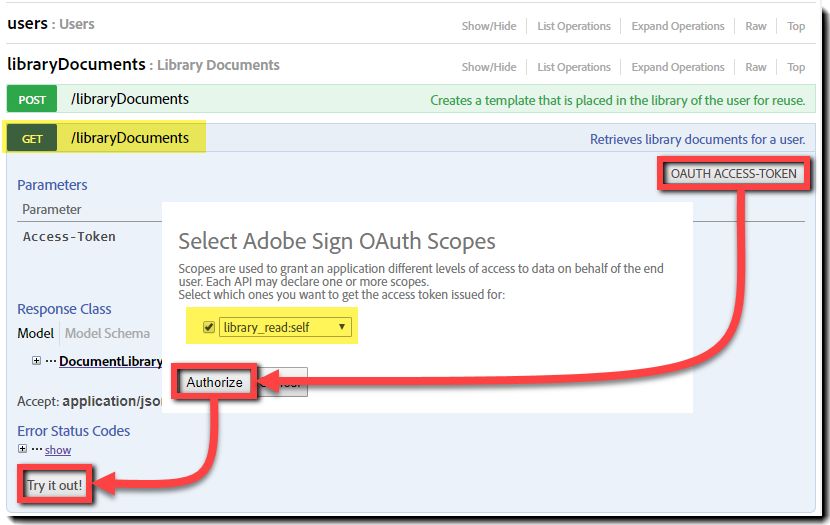
Task: Click the show link under Error Status Codes
Action: tap(58, 450)
